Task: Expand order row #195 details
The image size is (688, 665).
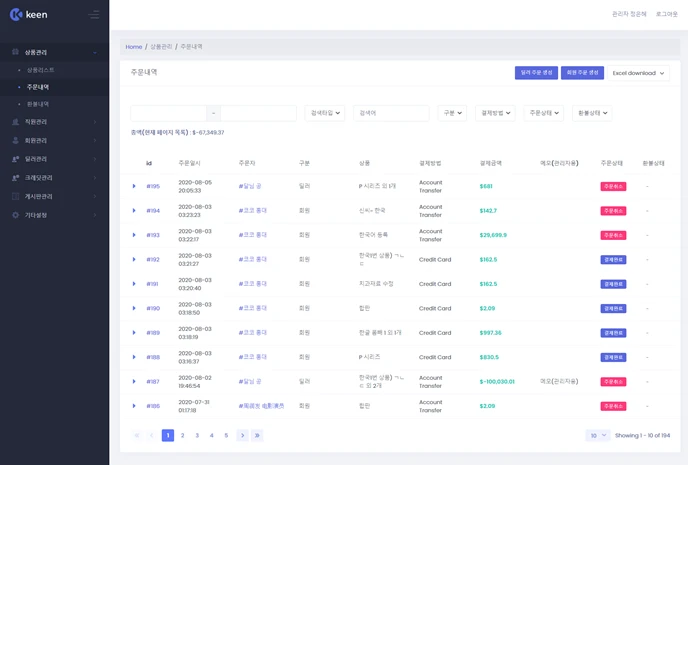Action: click(134, 186)
